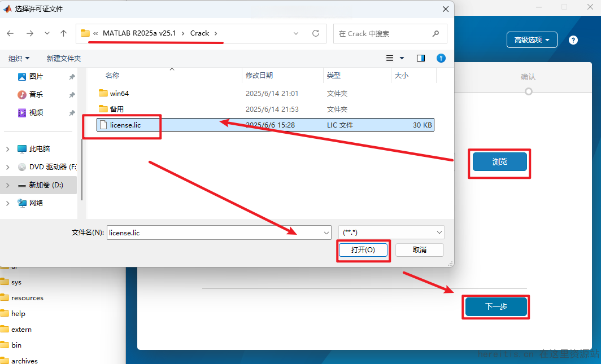Close the 选择许可证文件 dialog
601x364 pixels.
click(445, 9)
